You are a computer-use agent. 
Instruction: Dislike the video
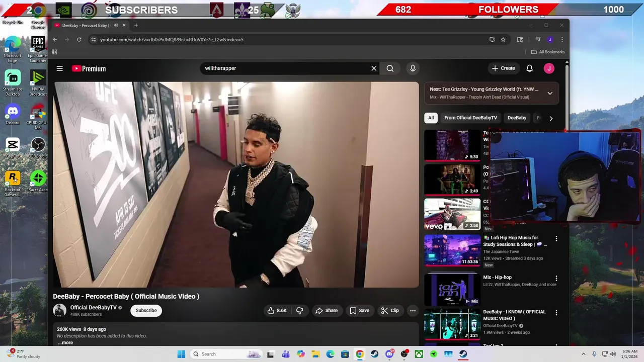pos(300,311)
